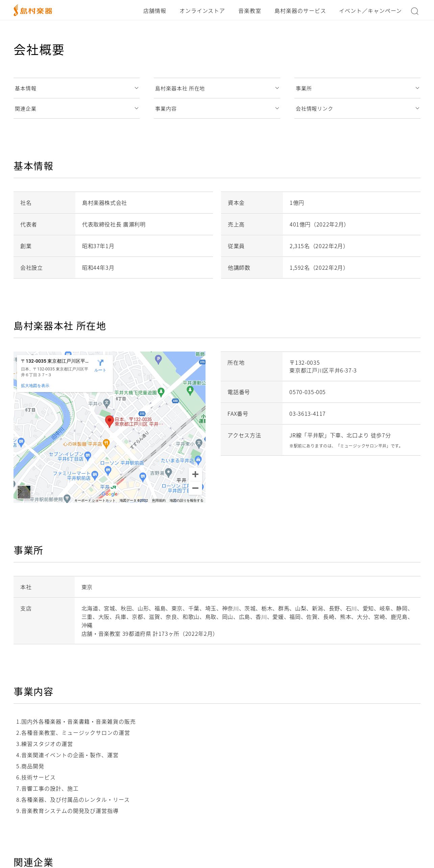
Task: Open オンラインストア in top navigation
Action: coord(202,11)
